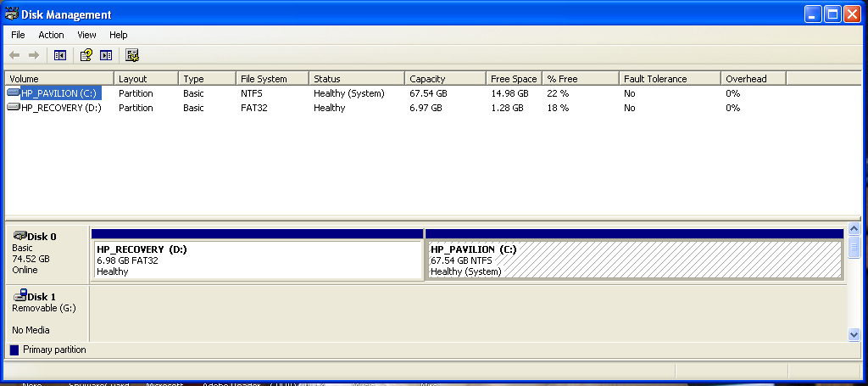Select the Disk 0 Basic 74.52 GB label
Viewport: 868px width, 386px height.
click(x=47, y=255)
